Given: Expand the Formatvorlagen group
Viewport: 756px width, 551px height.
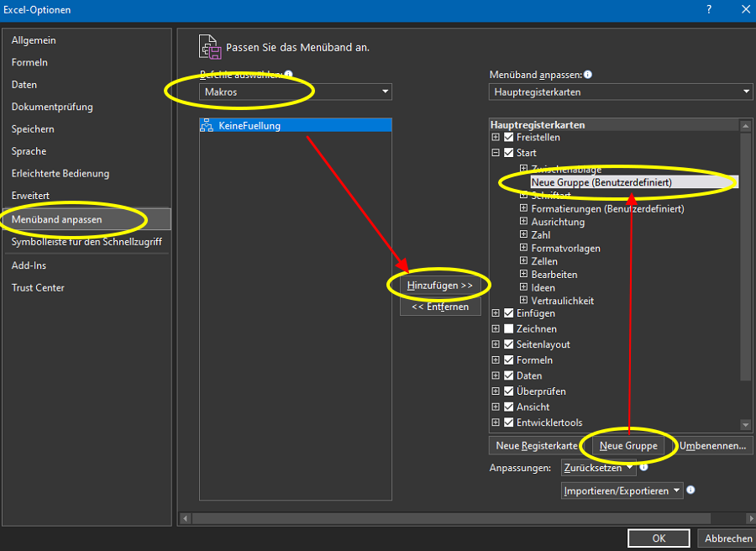Looking at the screenshot, I should click(523, 248).
